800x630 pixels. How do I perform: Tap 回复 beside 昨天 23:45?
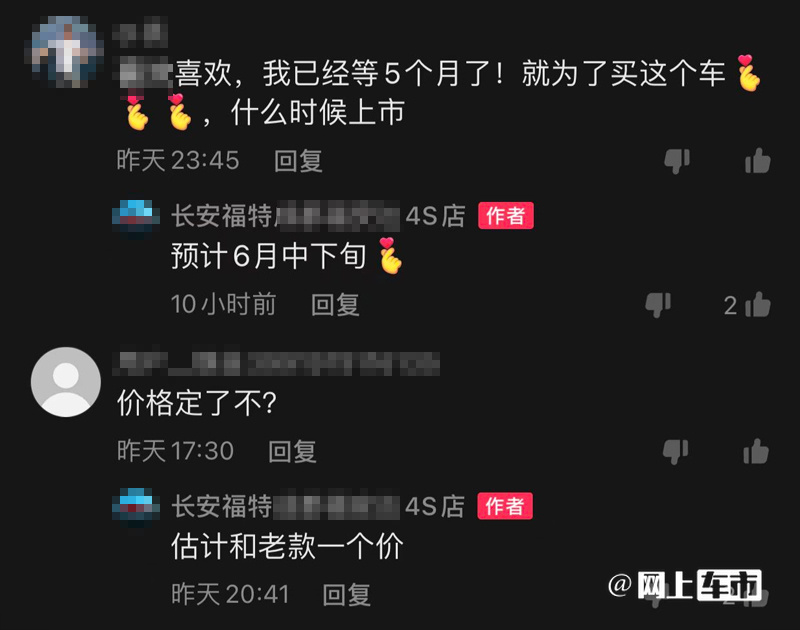pos(298,161)
